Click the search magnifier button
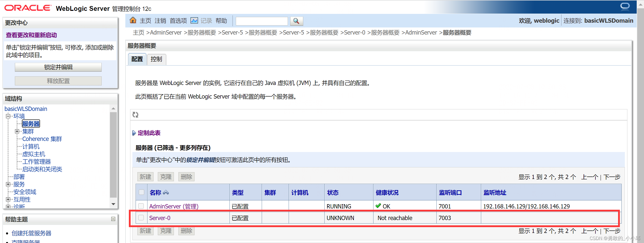This screenshot has height=243, width=644. coord(296,21)
